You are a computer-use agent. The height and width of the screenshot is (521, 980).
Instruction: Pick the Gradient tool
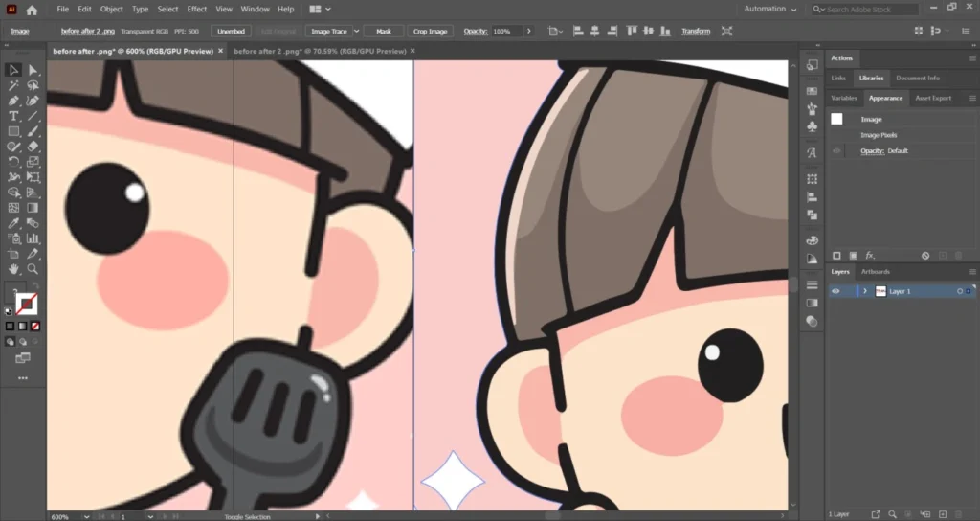coord(33,208)
